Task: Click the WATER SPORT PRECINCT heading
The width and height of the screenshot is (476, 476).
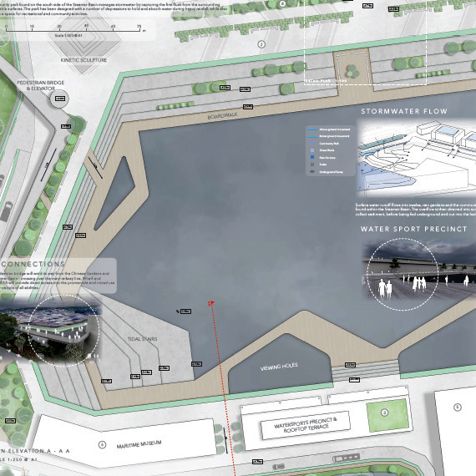Action: pos(413,229)
